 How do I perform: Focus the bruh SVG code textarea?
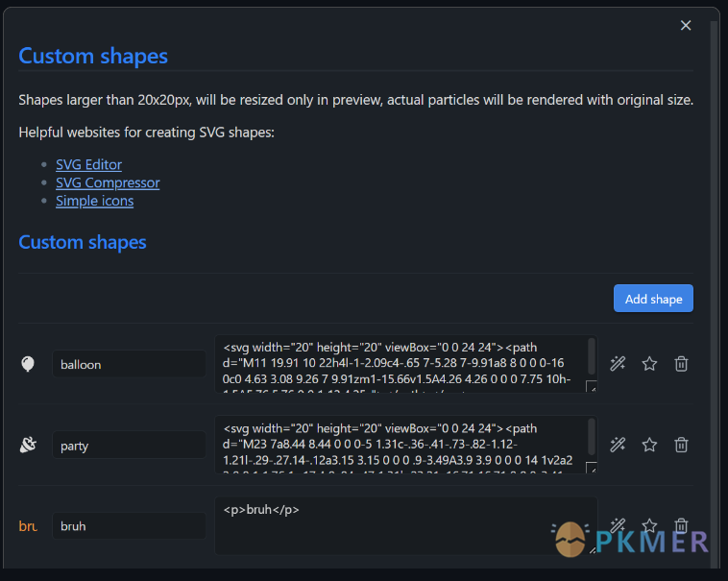[405, 525]
